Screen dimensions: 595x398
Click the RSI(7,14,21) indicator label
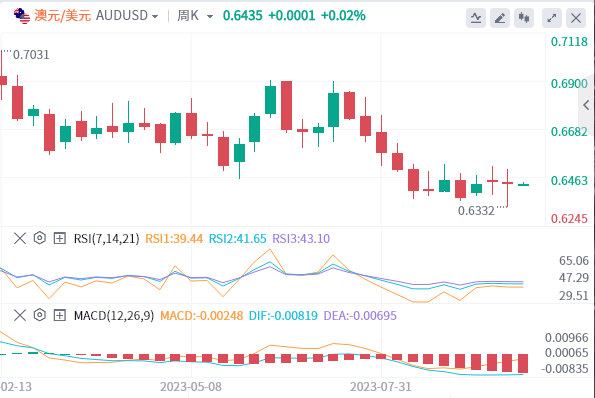coord(107,239)
